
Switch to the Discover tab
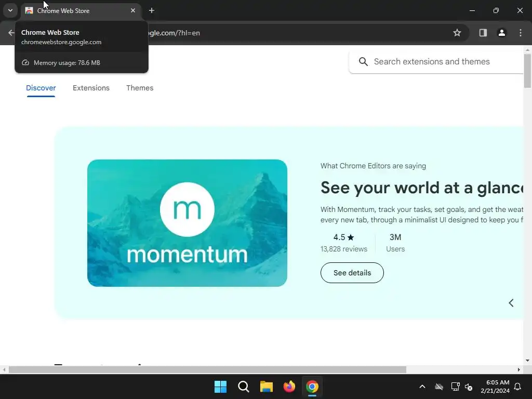(41, 88)
